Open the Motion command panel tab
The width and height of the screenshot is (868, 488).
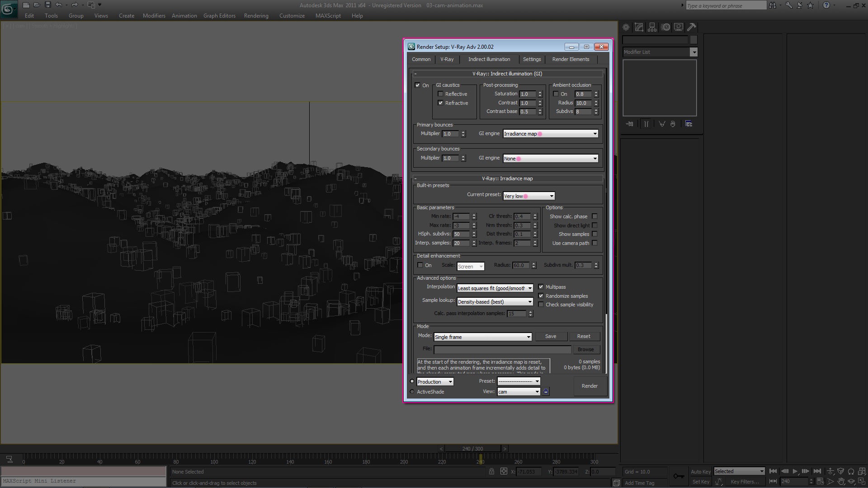pyautogui.click(x=665, y=27)
